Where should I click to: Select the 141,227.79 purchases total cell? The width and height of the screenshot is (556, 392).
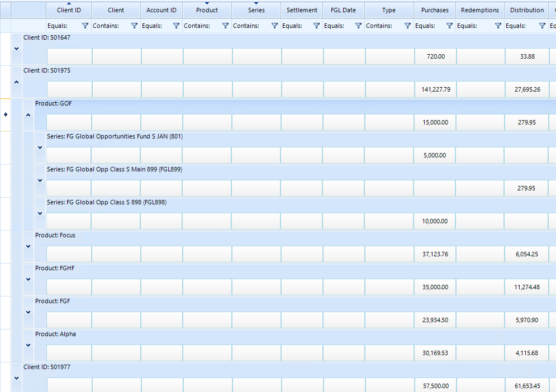coord(435,89)
